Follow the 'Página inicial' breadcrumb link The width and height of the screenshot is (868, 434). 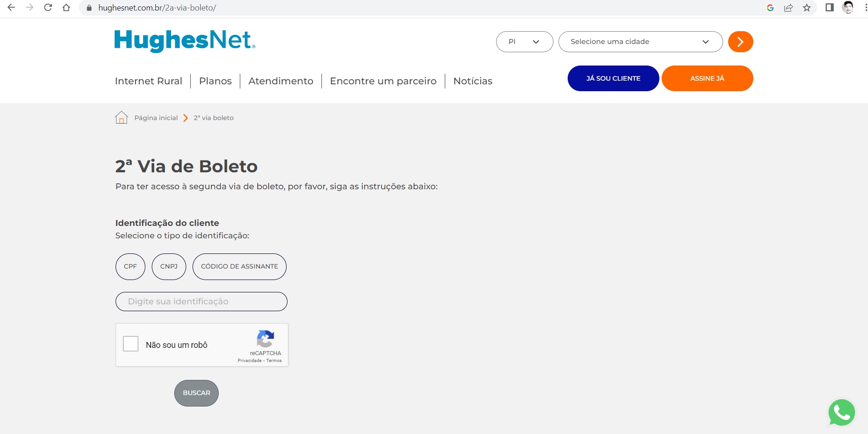(x=156, y=118)
